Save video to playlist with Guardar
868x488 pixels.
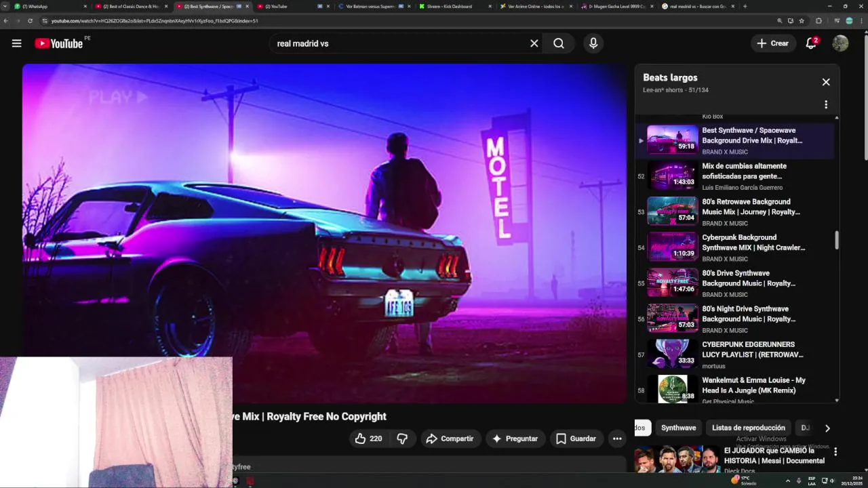coord(576,439)
